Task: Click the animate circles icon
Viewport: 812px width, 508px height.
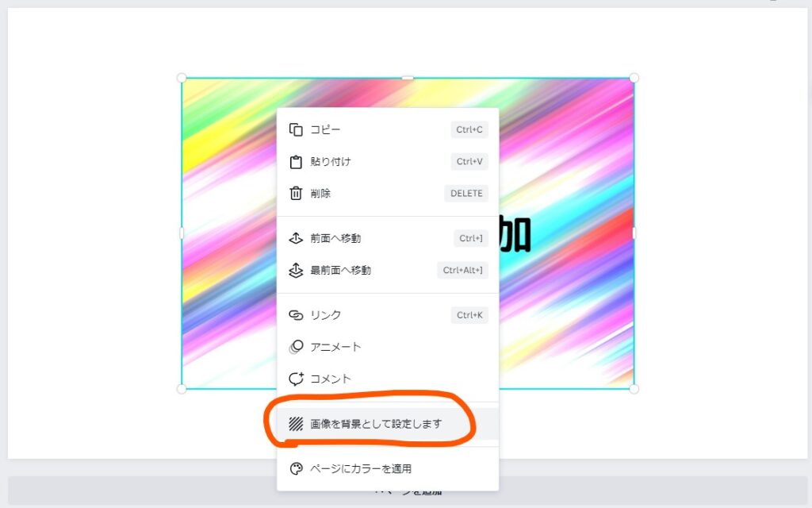Action: (296, 347)
